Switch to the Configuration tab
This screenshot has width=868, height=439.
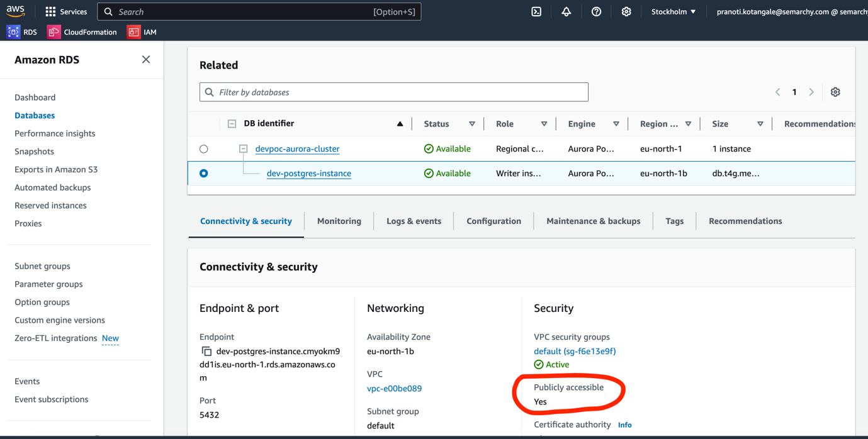pos(493,221)
